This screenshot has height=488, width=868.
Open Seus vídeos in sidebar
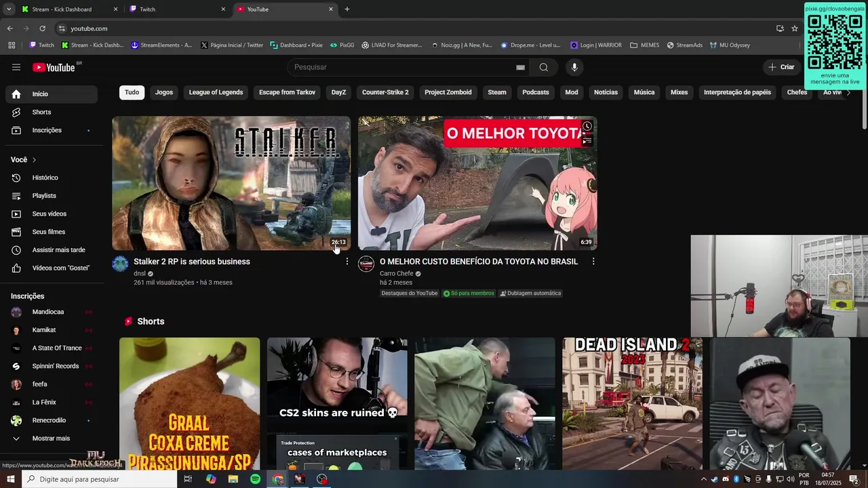tap(52, 213)
